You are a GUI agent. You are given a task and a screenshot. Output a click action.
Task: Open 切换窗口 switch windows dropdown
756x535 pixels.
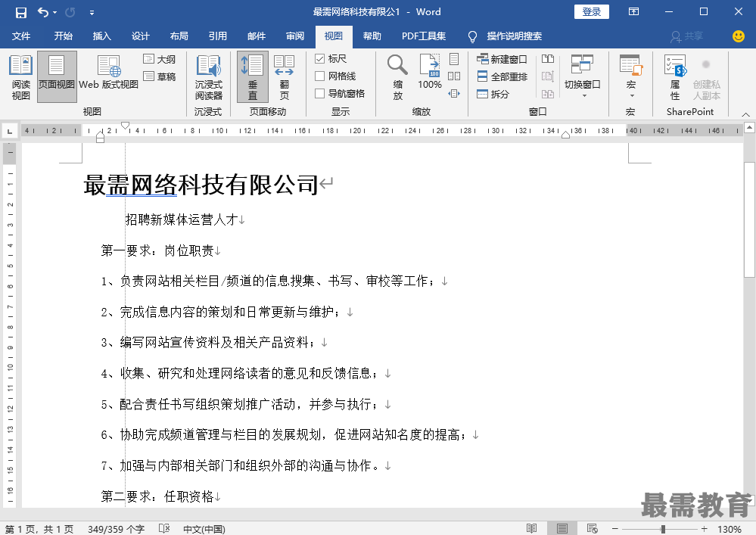[583, 76]
